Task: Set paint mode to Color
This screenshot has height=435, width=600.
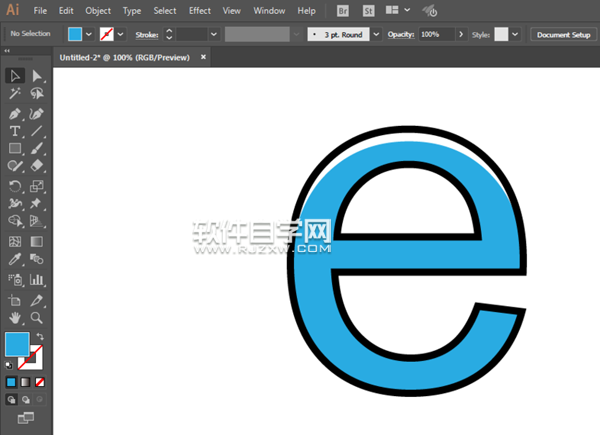Action: pyautogui.click(x=11, y=382)
